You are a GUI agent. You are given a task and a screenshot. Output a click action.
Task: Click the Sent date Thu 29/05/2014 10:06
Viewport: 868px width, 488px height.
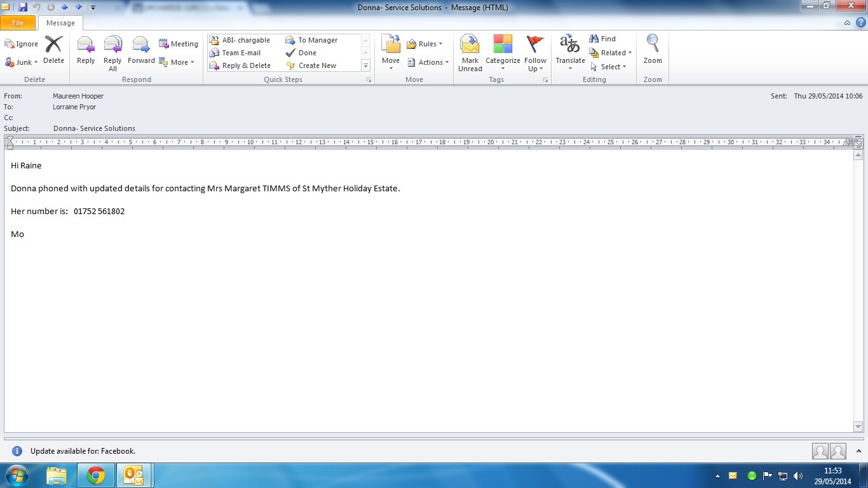828,96
